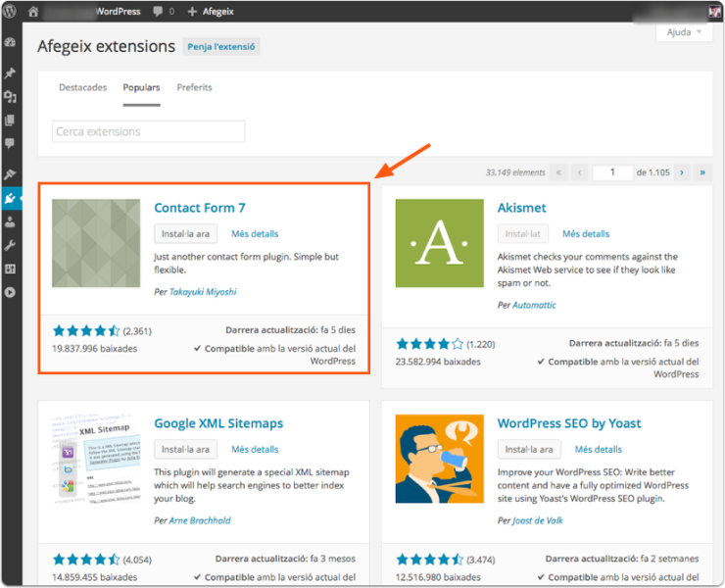The image size is (725, 588).
Task: Install WordPress SEO by Yoast now
Action: [529, 449]
